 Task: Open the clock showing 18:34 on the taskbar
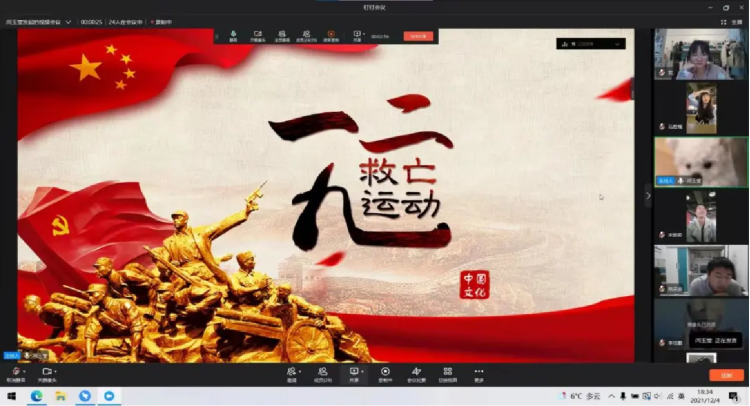706,396
